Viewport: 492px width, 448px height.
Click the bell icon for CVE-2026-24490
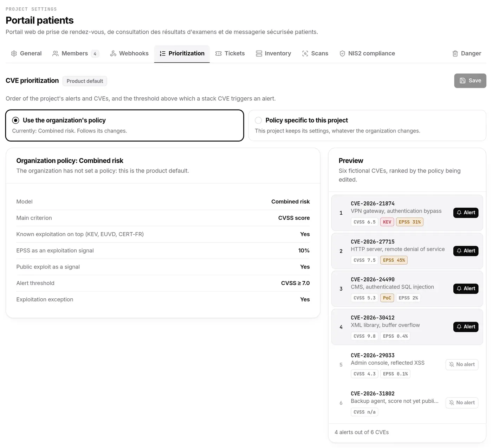tap(459, 288)
